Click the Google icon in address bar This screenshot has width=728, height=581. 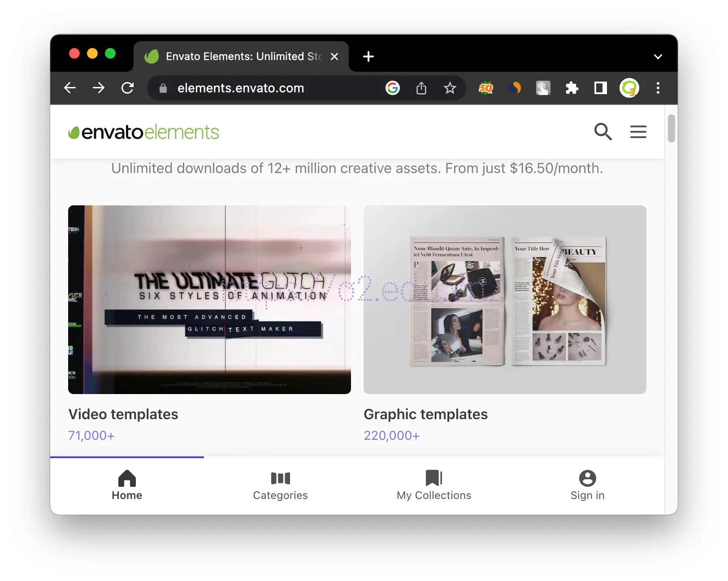coord(393,88)
